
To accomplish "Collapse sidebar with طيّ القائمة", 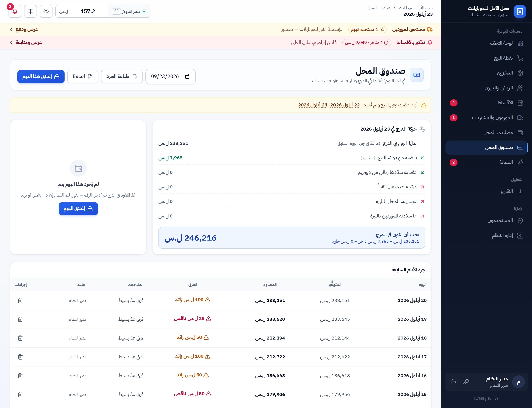I will click(x=486, y=399).
